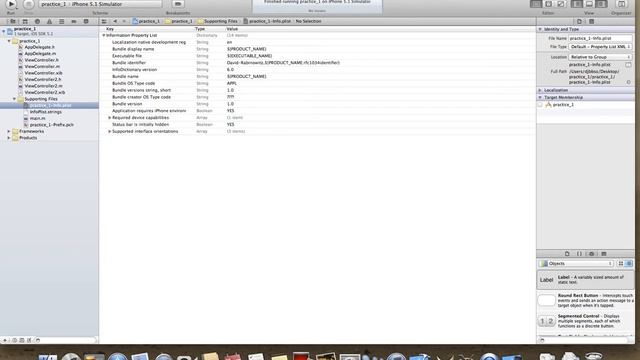Open the Location dropdown
This screenshot has width=640, height=360.
point(600,57)
